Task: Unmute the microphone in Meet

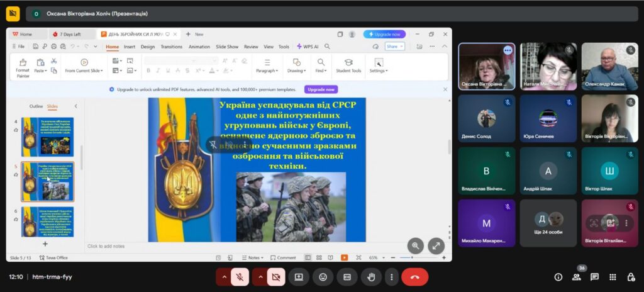Action: (240, 277)
